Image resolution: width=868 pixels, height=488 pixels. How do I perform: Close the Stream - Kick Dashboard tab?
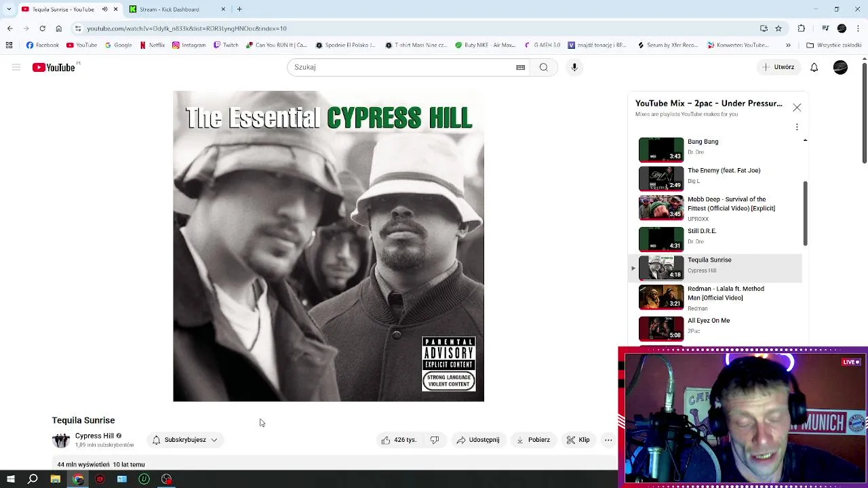click(223, 9)
